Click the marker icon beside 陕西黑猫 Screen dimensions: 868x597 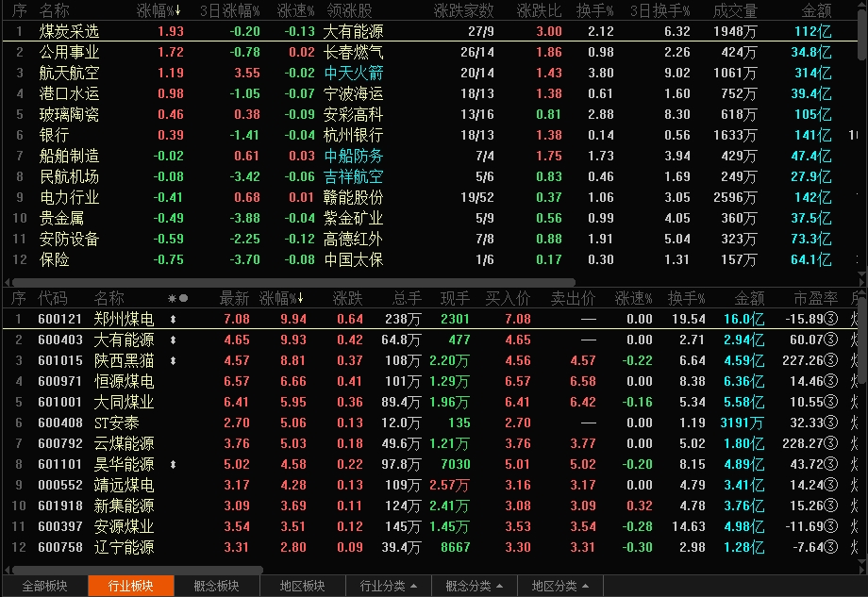coord(173,361)
